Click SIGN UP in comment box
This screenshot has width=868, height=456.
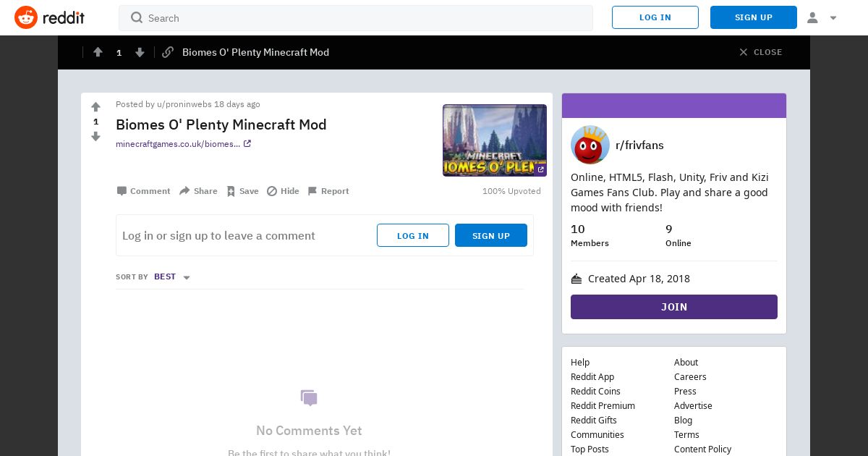pyautogui.click(x=491, y=235)
